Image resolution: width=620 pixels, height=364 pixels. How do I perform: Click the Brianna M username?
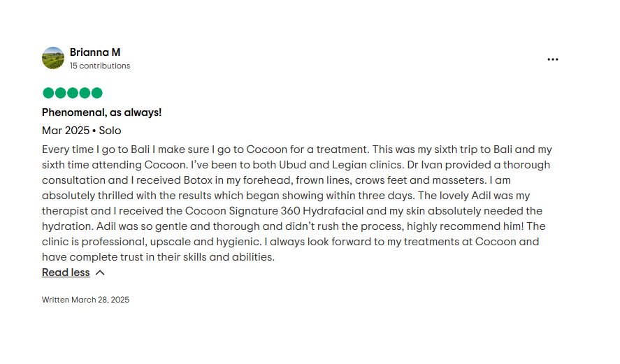[x=95, y=52]
